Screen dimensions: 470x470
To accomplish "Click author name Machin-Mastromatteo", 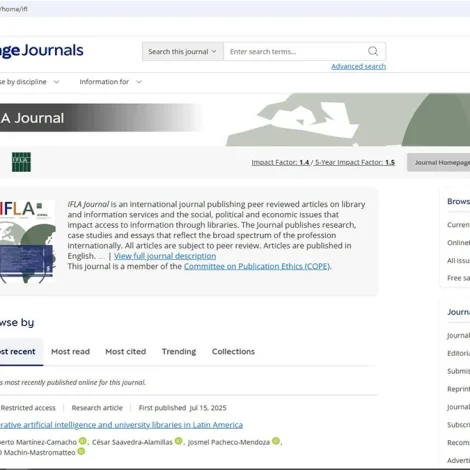I will coord(39,452).
